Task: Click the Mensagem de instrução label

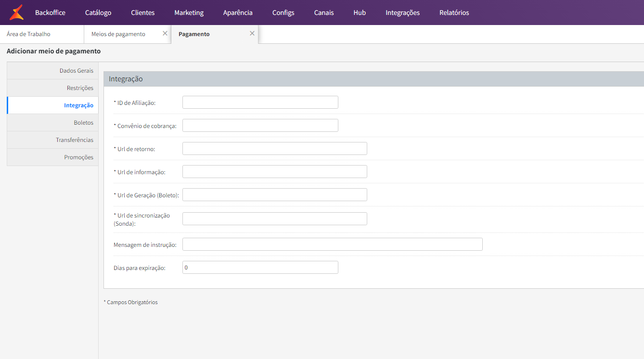Action: coord(145,245)
